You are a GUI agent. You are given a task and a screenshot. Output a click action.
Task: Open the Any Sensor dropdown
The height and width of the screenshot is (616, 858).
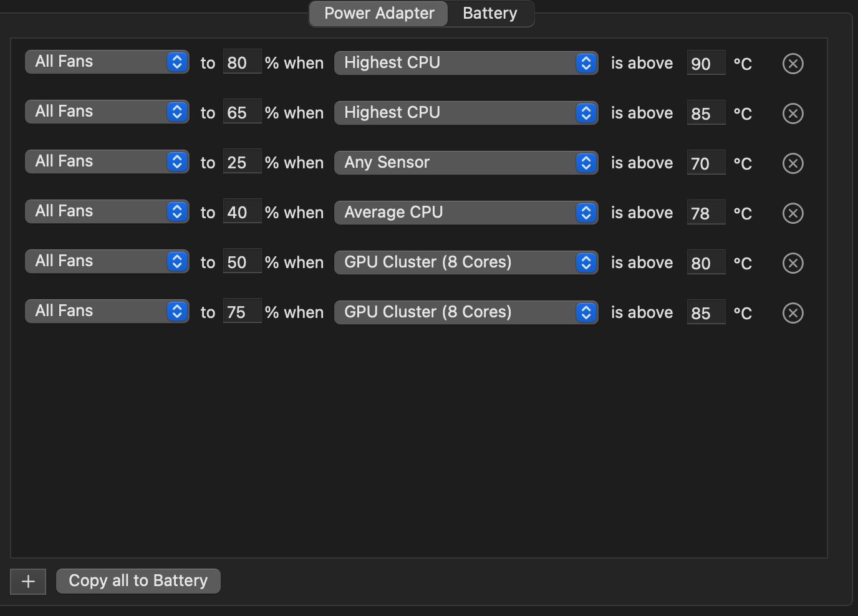(466, 163)
